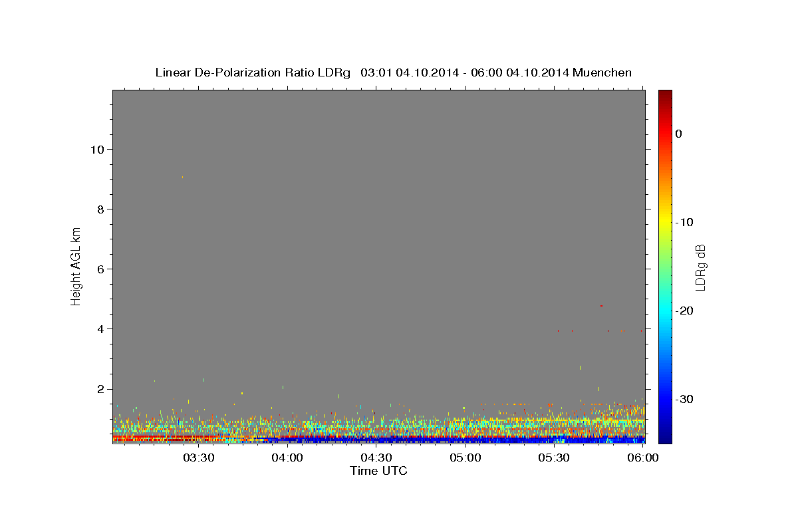Click the 03:30 time tick label
The image size is (798, 532).
[x=198, y=458]
